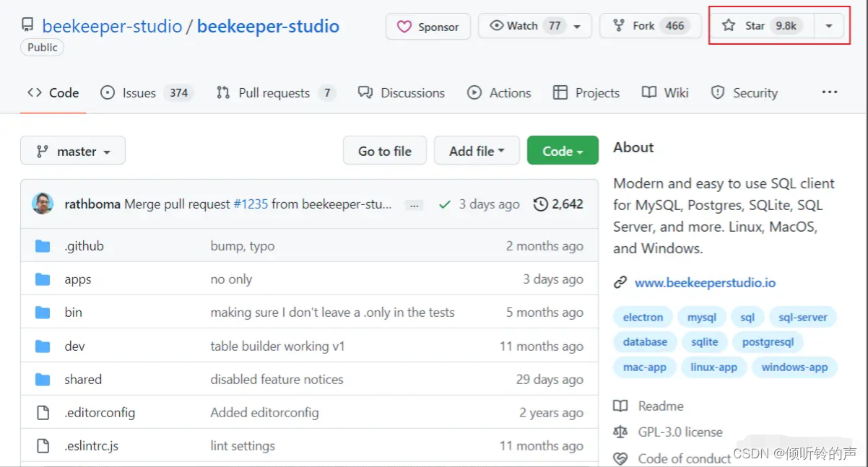Click the .editorconfig file icon
Screen dimensions: 868x467
[43, 413]
